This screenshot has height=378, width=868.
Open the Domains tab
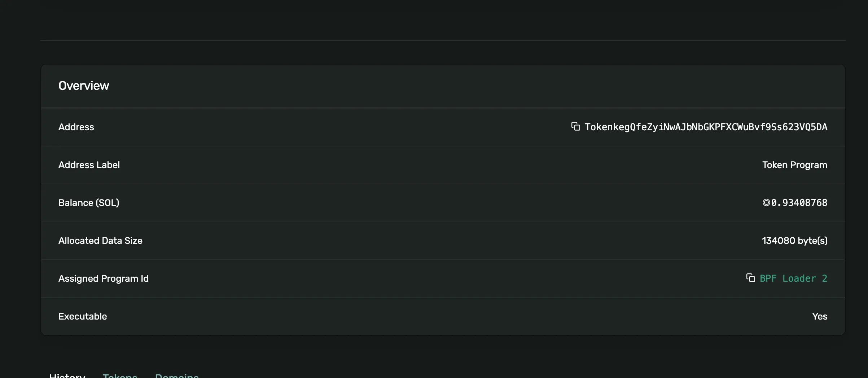[177, 376]
